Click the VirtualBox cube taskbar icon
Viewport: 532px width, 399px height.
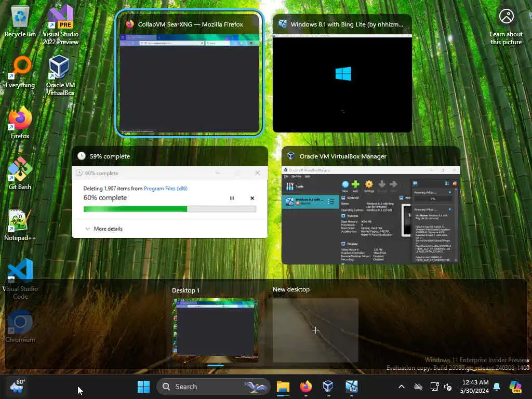click(328, 387)
